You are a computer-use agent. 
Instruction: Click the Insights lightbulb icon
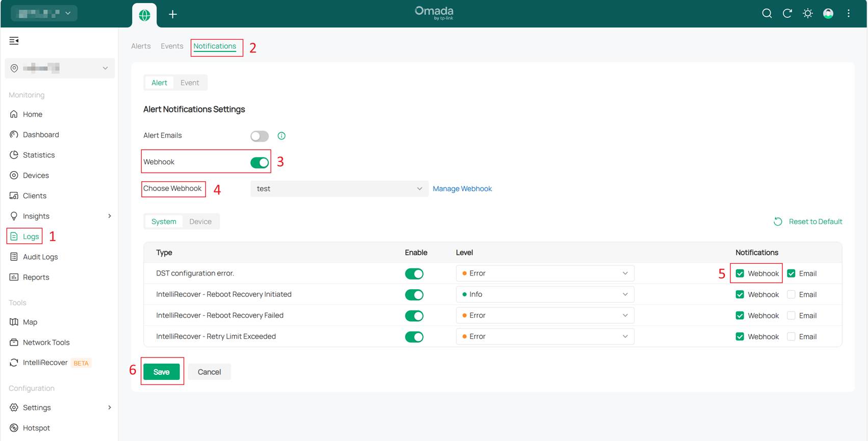pos(14,216)
